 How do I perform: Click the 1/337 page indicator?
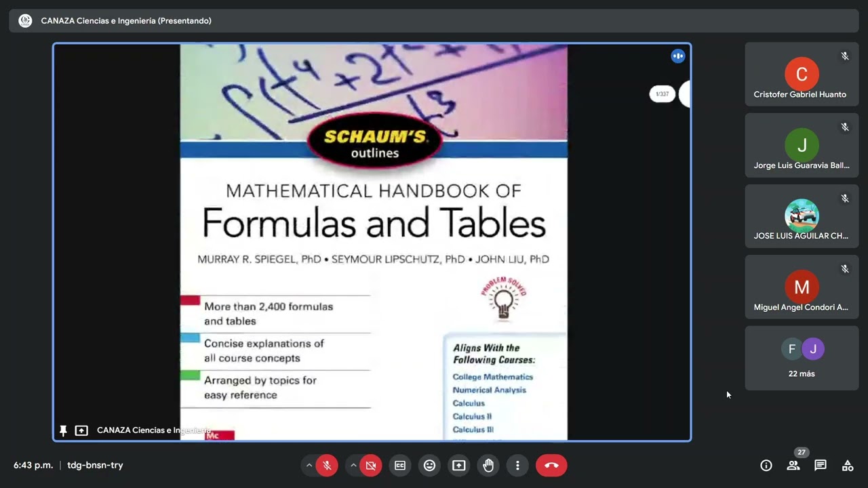click(662, 94)
